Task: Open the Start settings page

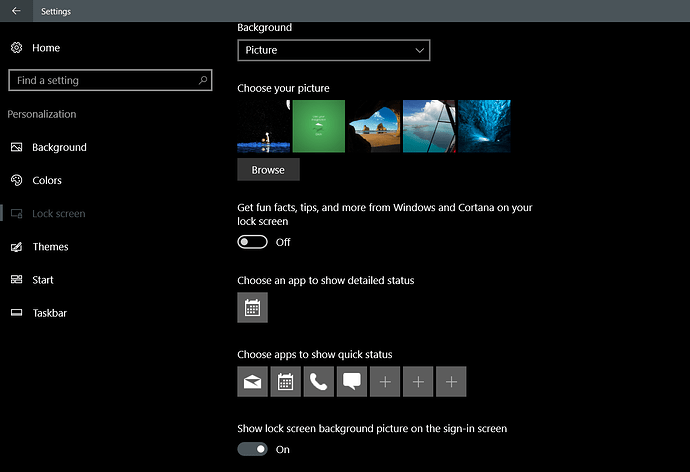Action: click(42, 280)
